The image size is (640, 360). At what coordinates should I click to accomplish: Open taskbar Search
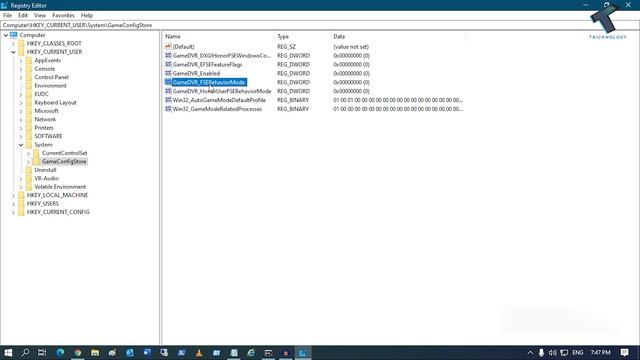(25, 353)
